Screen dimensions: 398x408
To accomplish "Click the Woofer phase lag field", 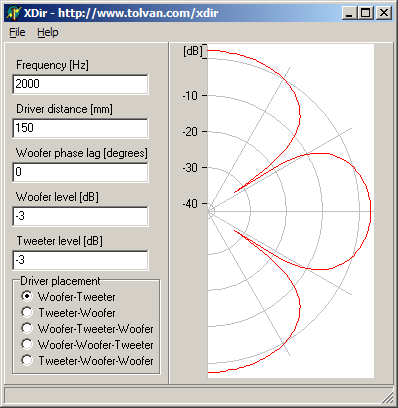I will (80, 172).
